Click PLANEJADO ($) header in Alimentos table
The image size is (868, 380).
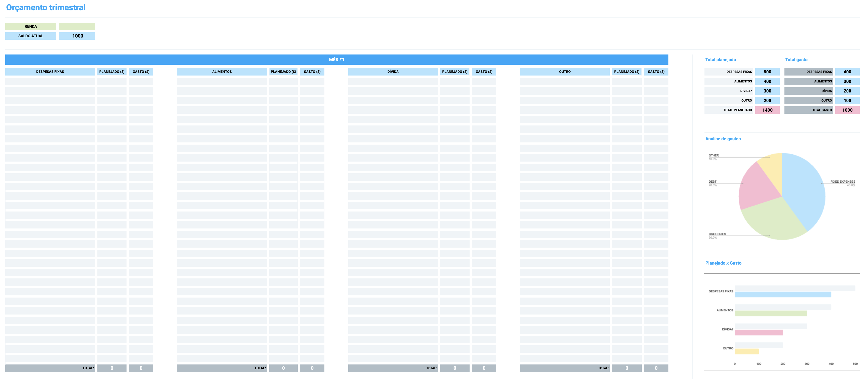[283, 71]
